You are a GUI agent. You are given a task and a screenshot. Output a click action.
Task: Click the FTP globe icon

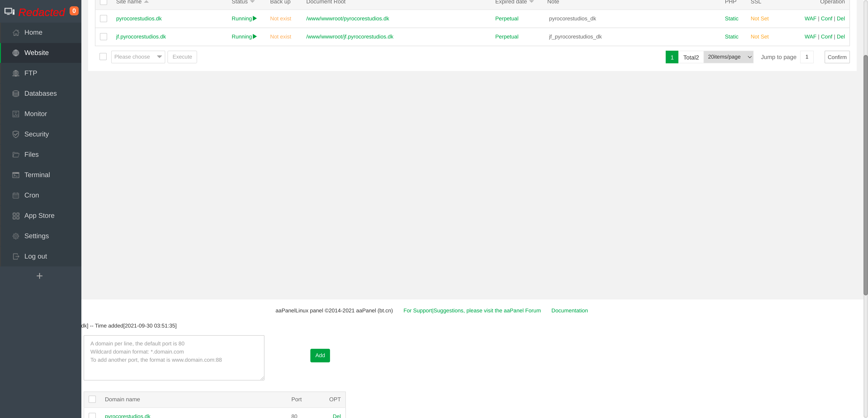(x=16, y=73)
